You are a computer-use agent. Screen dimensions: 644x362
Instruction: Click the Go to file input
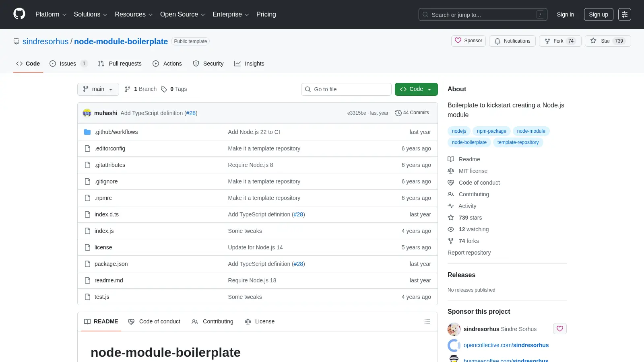tap(346, 89)
